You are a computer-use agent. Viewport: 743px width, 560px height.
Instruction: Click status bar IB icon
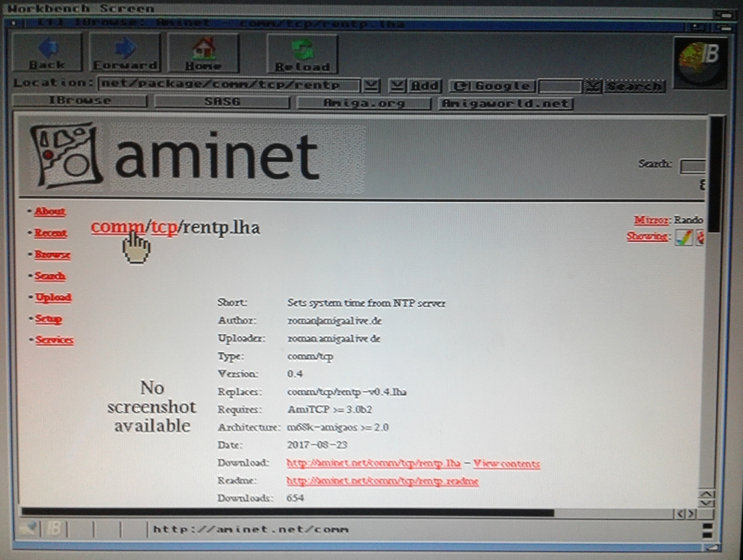(x=54, y=529)
